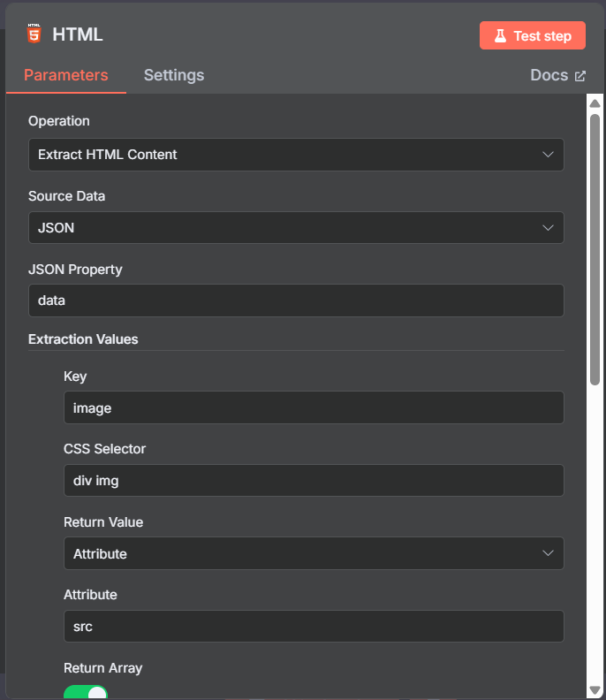Open the Extract HTML Content operation dropdown
606x700 pixels.
[x=296, y=155]
